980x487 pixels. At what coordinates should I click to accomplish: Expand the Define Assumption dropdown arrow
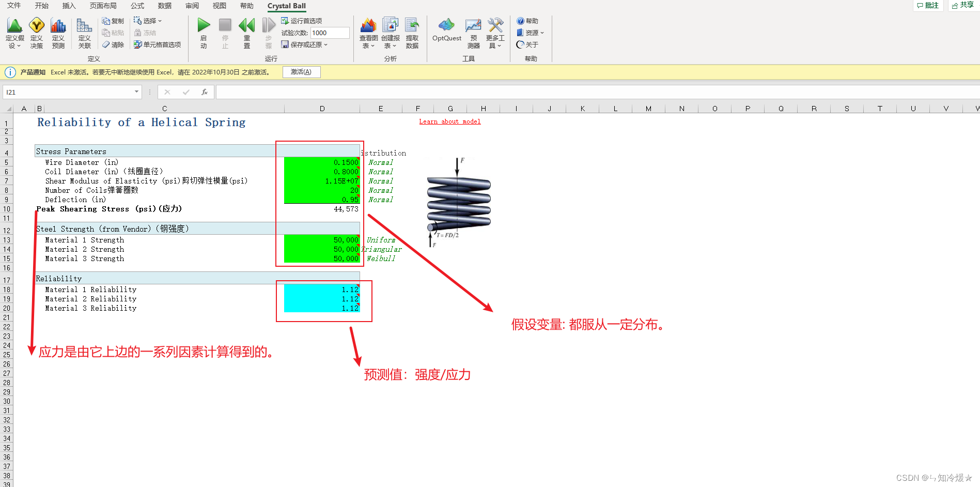tap(19, 46)
